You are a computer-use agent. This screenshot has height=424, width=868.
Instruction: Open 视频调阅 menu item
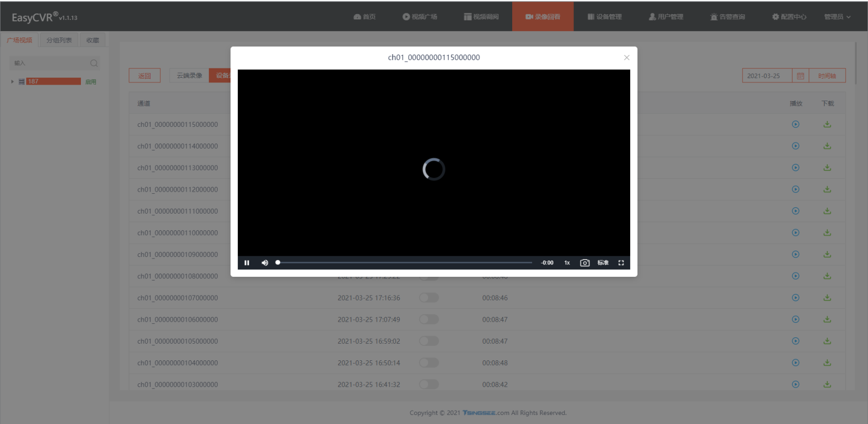pos(481,17)
